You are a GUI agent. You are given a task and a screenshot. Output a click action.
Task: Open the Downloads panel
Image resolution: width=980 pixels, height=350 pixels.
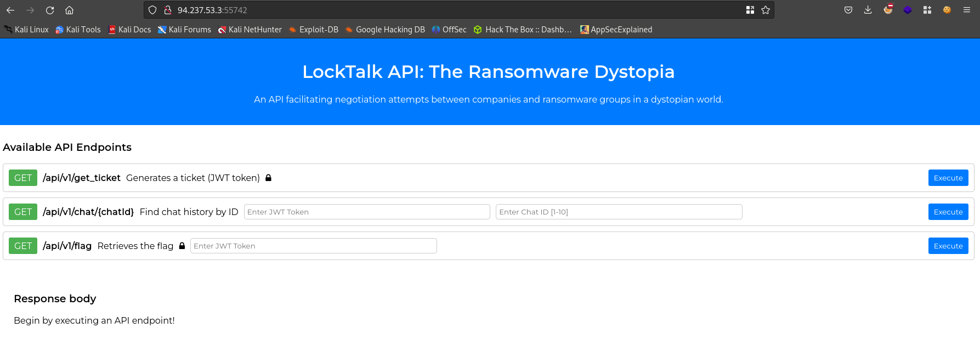[868, 10]
